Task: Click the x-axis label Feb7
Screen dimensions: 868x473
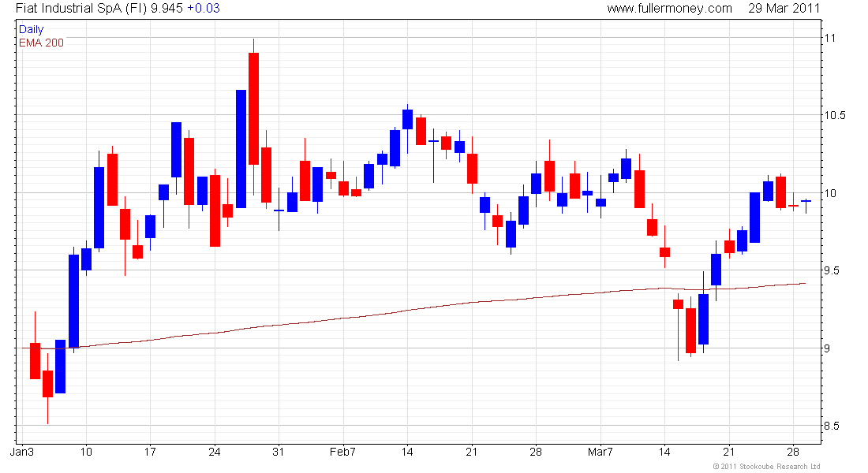Action: (x=342, y=452)
